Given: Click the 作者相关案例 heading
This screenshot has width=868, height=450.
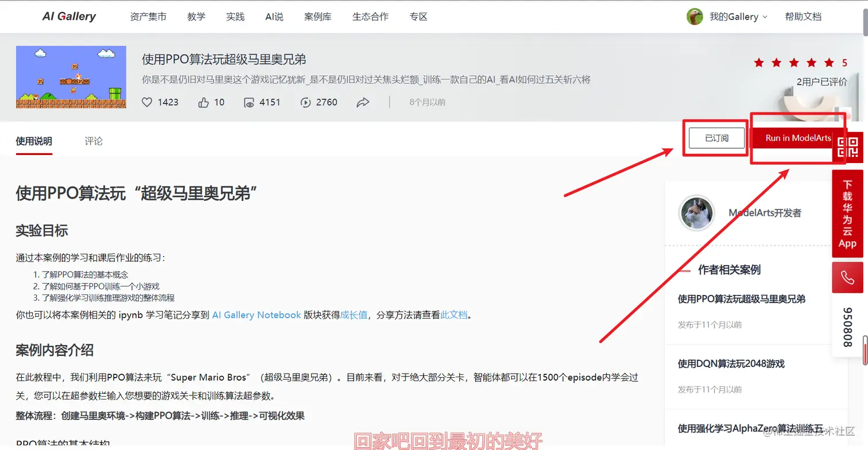Looking at the screenshot, I should tap(729, 270).
